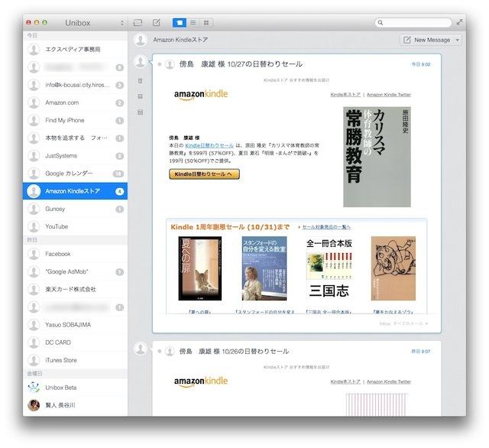Click the trash icon beside the message

click(140, 80)
